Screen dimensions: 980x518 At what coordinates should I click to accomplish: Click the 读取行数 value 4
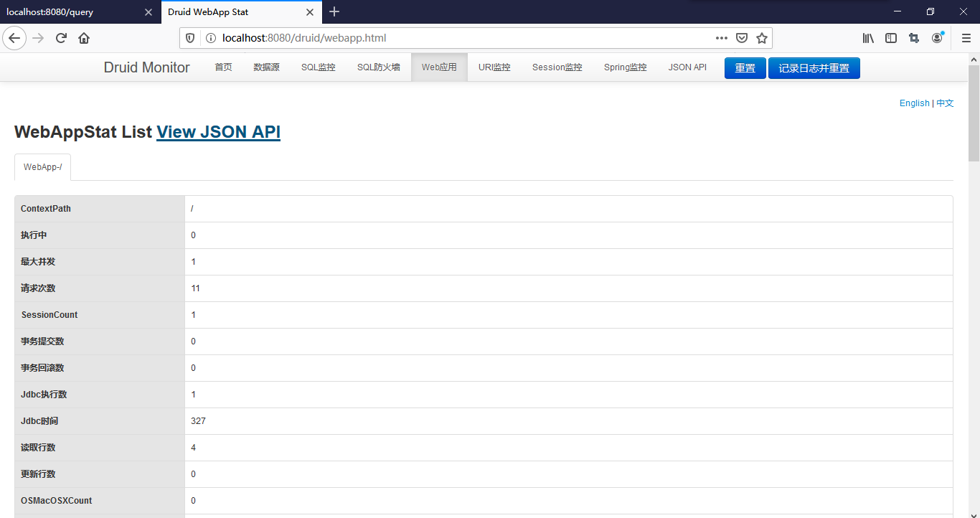(x=194, y=448)
